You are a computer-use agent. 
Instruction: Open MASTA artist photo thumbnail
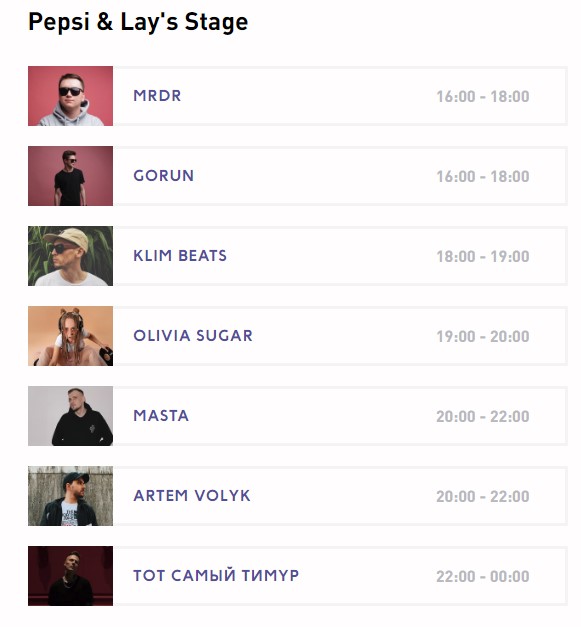coord(70,416)
